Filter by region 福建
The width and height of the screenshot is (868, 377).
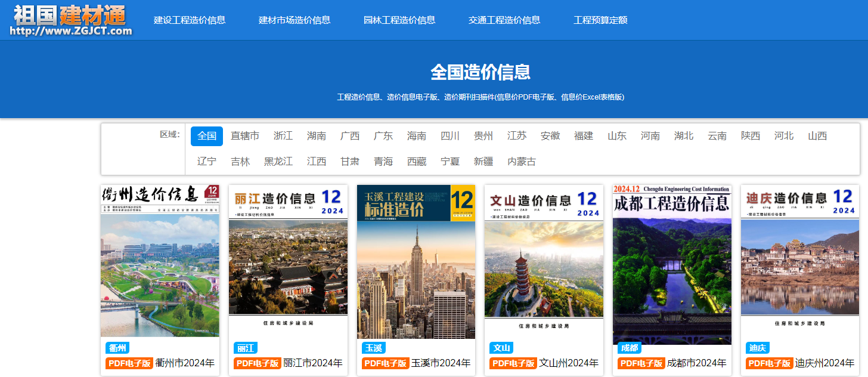click(x=584, y=136)
